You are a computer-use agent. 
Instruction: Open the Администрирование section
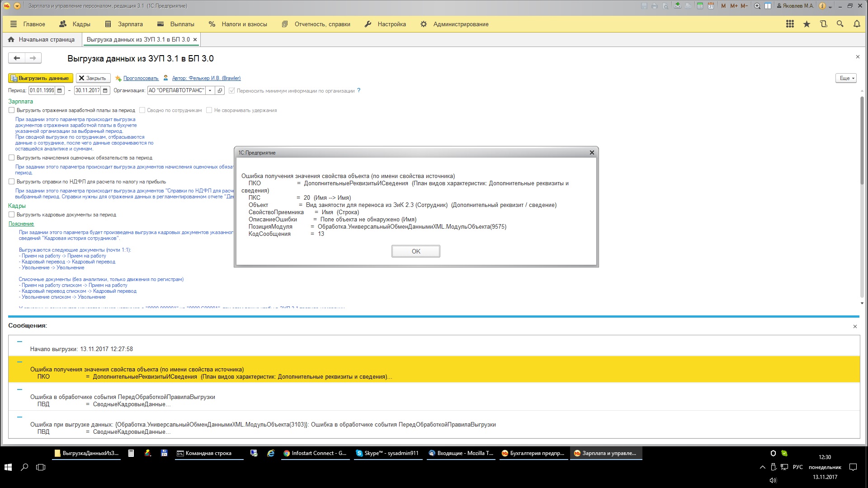point(454,24)
